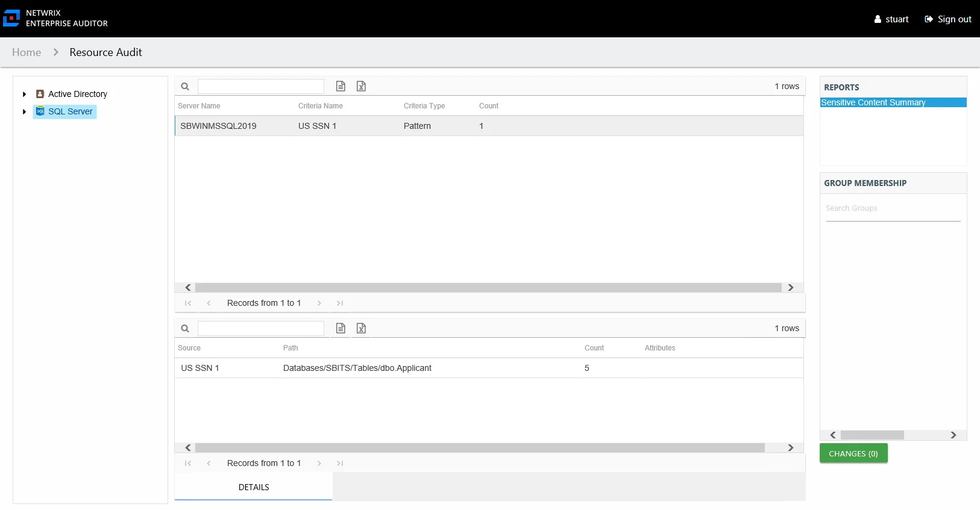Sort by Criteria Name column

point(321,106)
